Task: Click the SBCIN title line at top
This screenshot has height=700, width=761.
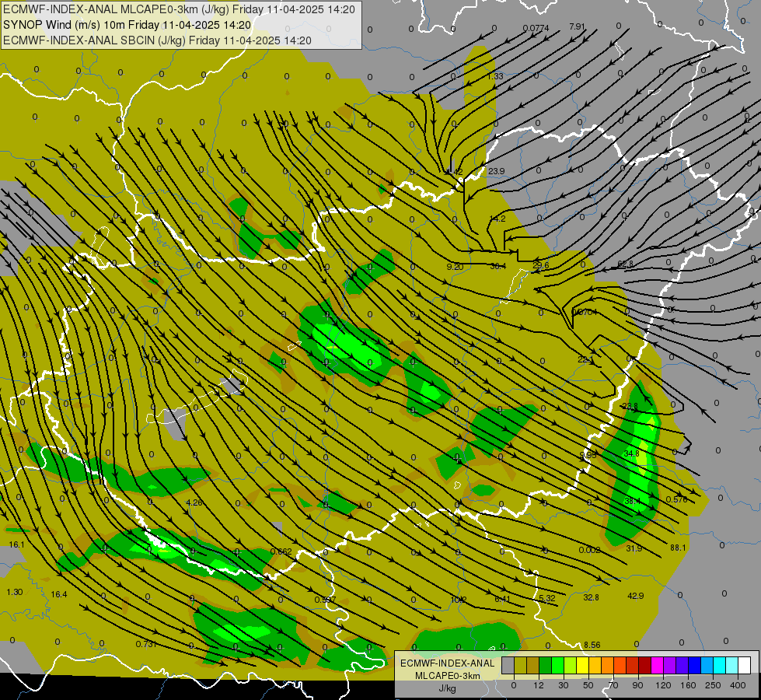Action: (x=157, y=40)
